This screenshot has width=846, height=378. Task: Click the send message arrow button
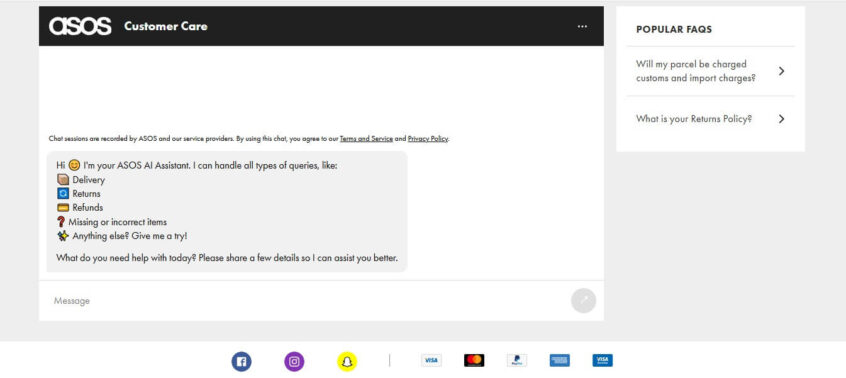pyautogui.click(x=583, y=300)
